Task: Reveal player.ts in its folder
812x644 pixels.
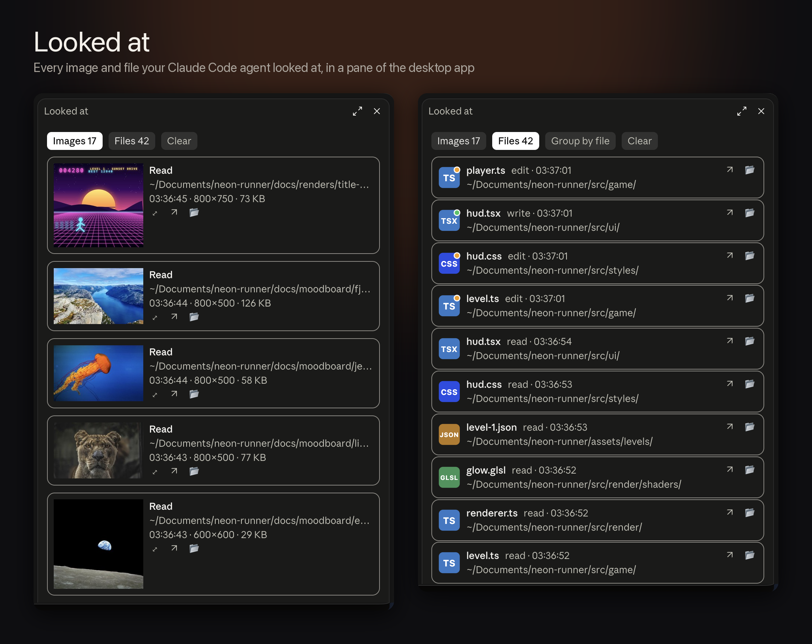Action: click(x=749, y=170)
